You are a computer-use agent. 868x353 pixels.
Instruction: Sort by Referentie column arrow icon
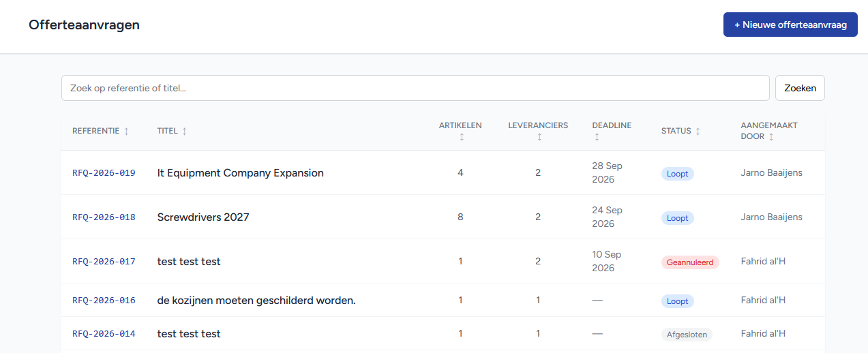pos(126,131)
